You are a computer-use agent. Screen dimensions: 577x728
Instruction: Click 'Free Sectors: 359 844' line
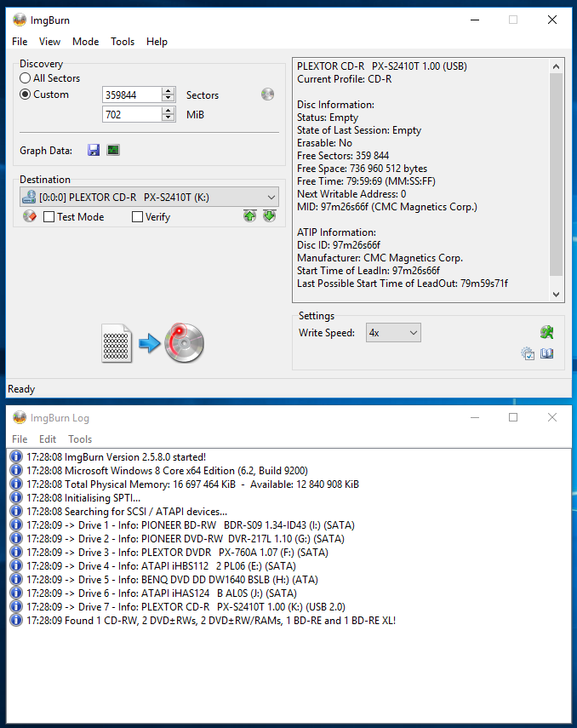(343, 156)
